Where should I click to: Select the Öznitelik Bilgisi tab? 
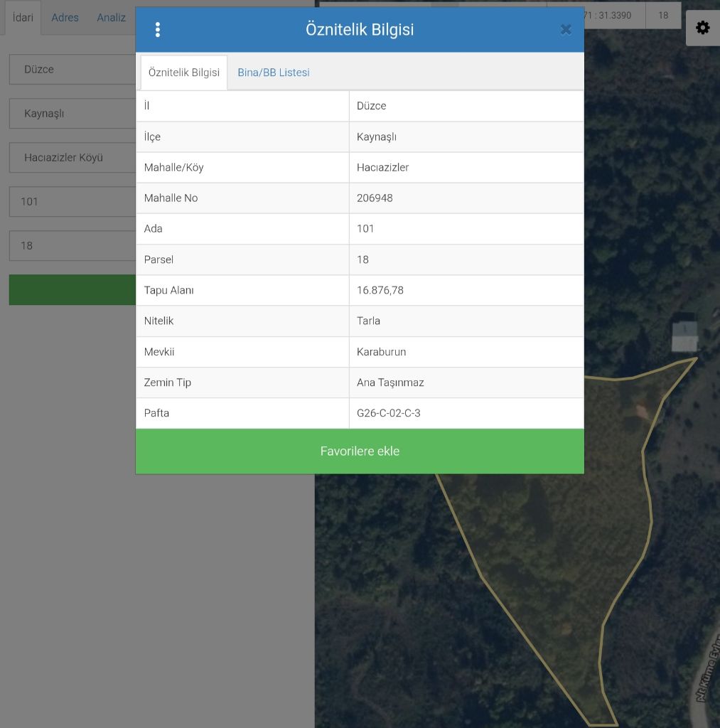click(x=184, y=73)
